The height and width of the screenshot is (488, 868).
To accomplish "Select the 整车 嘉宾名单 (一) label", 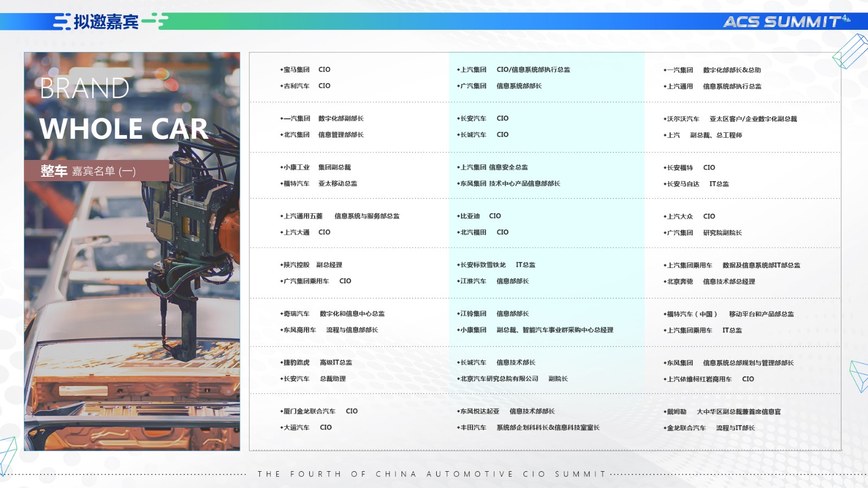I will click(88, 171).
